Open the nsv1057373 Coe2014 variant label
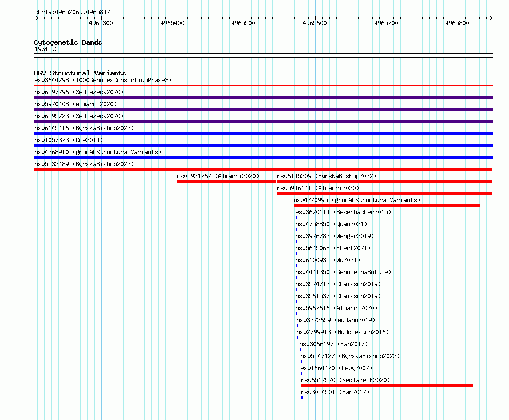Viewport: 509px width, 420px height. [x=69, y=140]
